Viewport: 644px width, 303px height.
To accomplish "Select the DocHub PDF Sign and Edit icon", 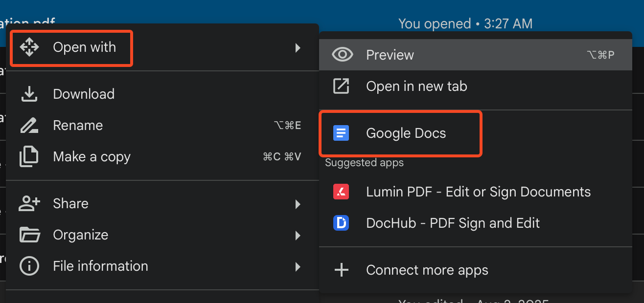I will pos(341,223).
